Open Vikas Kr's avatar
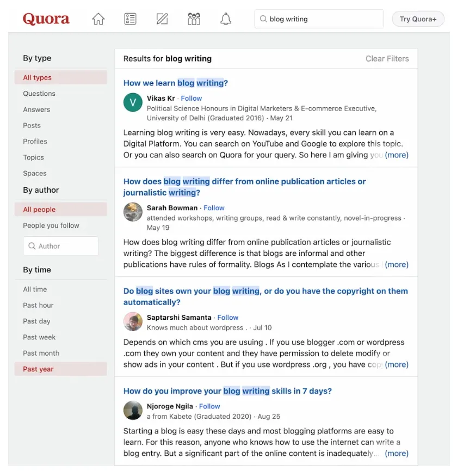The width and height of the screenshot is (457, 476). [x=133, y=102]
